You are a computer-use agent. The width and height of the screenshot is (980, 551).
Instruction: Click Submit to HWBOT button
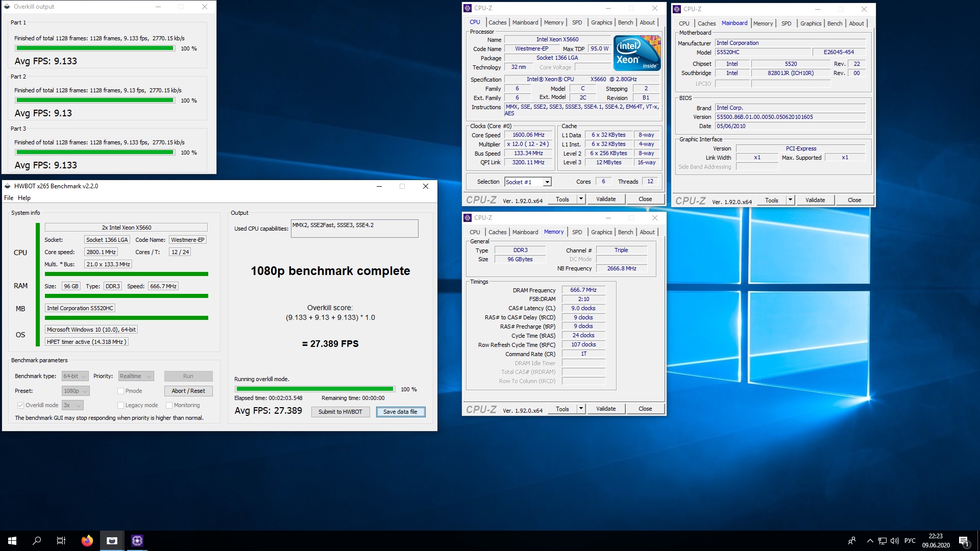(340, 412)
